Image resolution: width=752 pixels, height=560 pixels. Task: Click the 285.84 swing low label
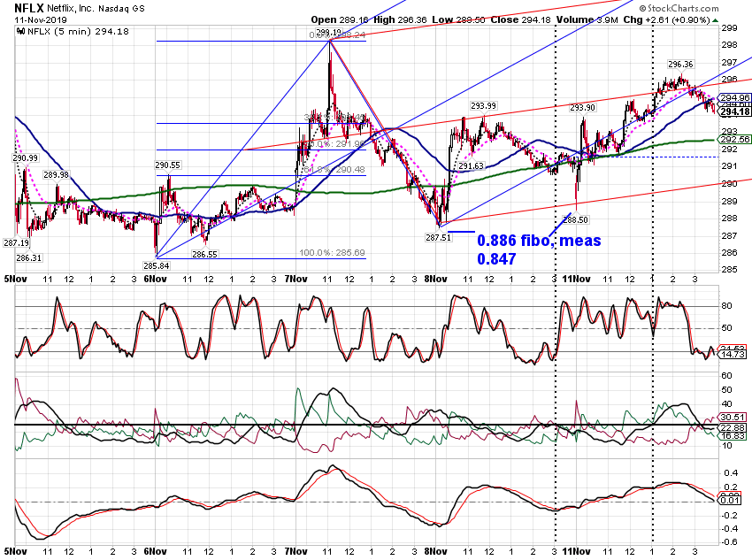tap(157, 266)
